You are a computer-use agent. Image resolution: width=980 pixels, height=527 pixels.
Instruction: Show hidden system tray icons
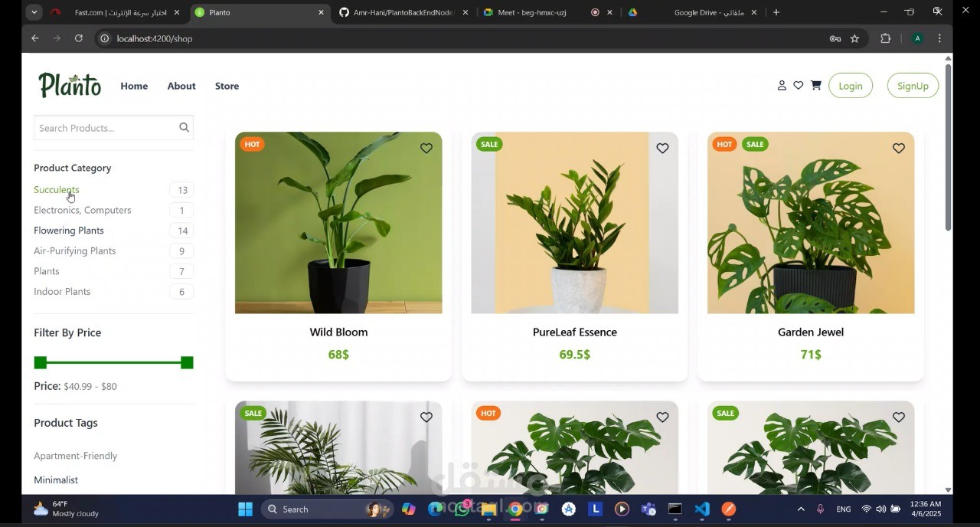tap(801, 509)
